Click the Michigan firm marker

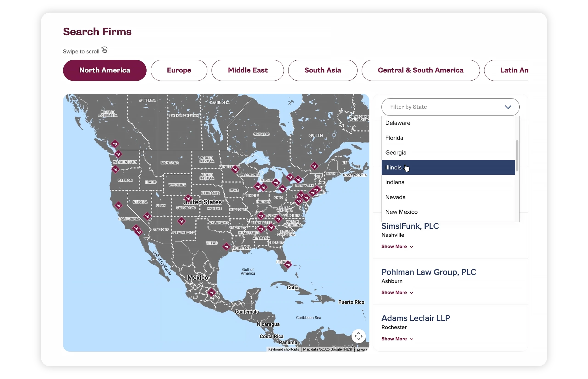[276, 183]
